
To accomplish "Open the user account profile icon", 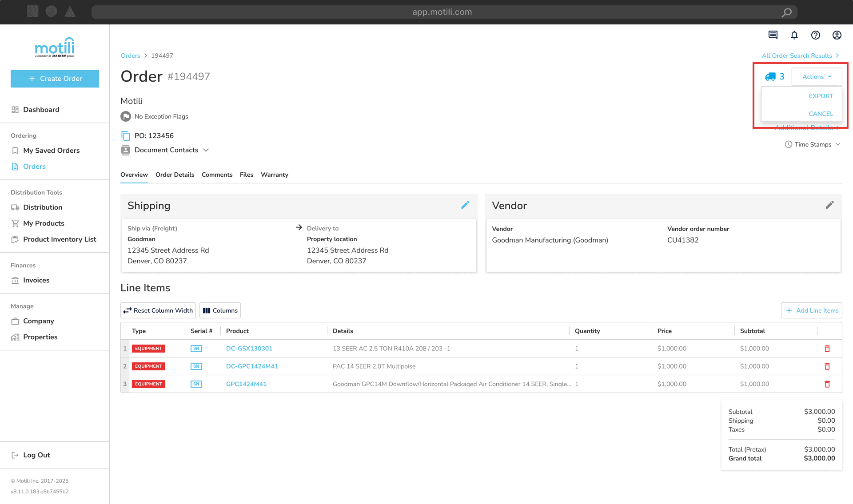I will coord(837,35).
